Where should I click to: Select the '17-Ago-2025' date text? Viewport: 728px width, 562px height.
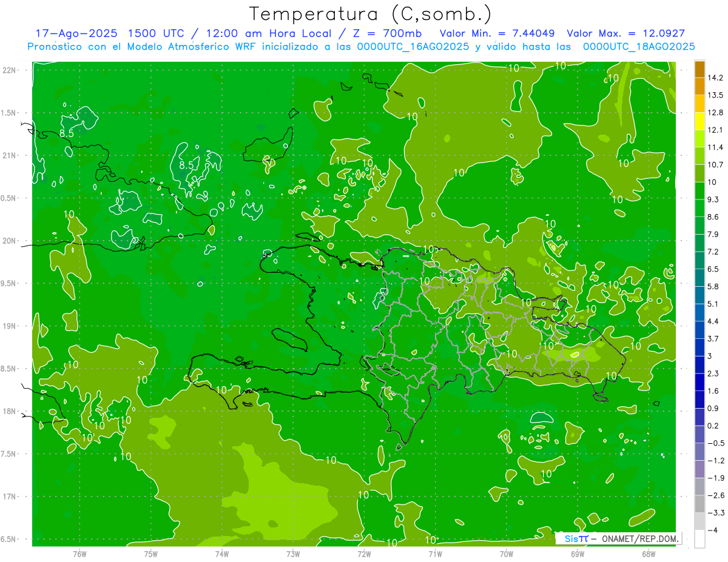(x=76, y=33)
